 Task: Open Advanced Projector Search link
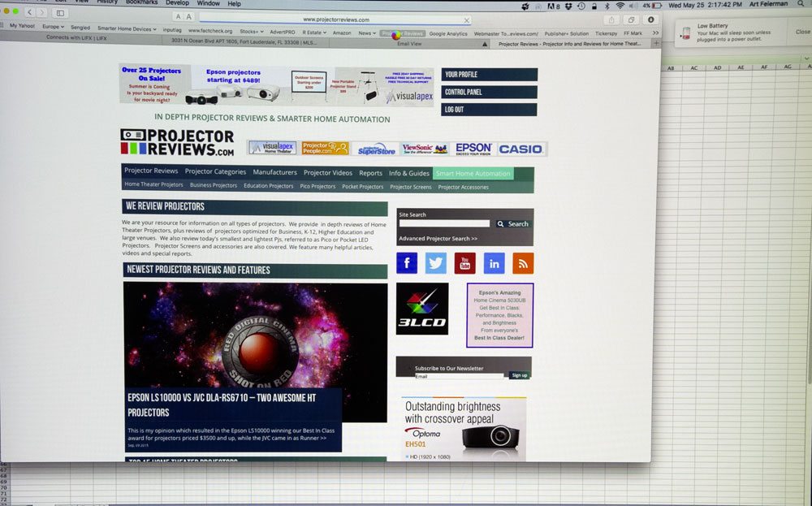(438, 238)
